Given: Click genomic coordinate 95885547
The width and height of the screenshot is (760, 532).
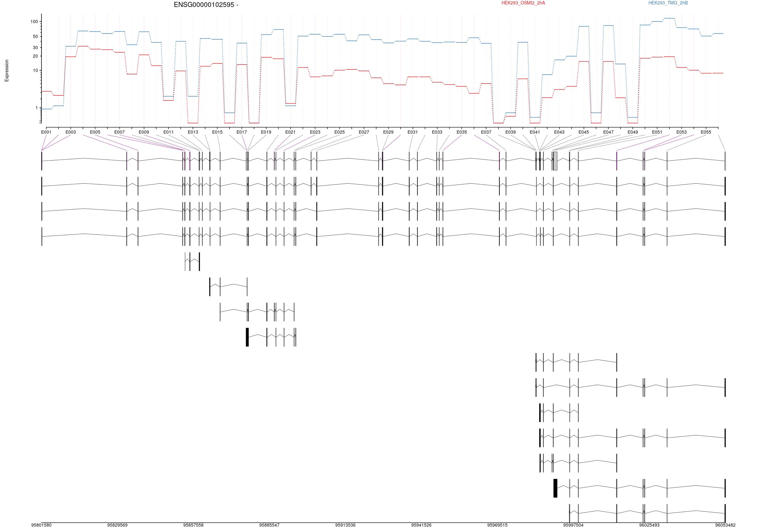Looking at the screenshot, I should (x=269, y=525).
